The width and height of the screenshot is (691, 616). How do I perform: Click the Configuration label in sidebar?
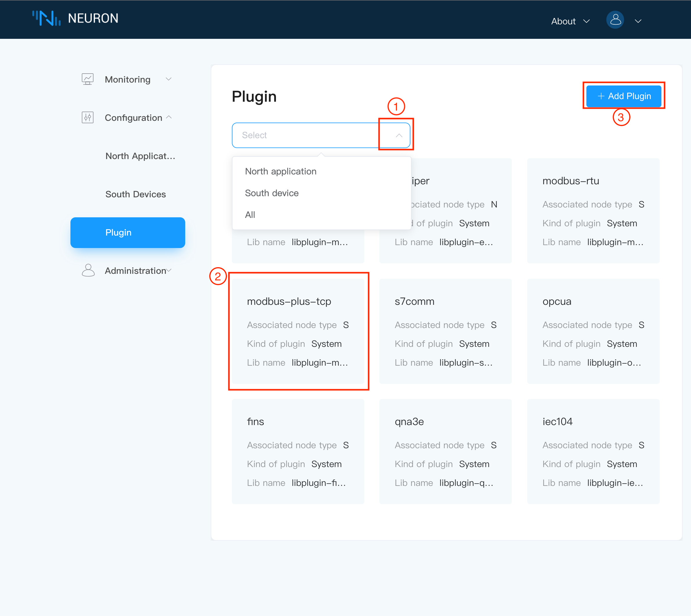tap(133, 118)
